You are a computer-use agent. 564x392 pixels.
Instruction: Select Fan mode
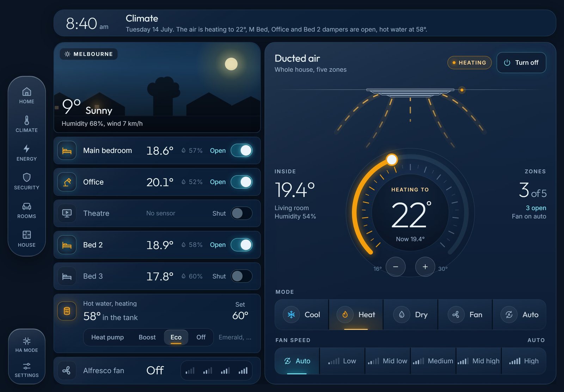coord(465,314)
